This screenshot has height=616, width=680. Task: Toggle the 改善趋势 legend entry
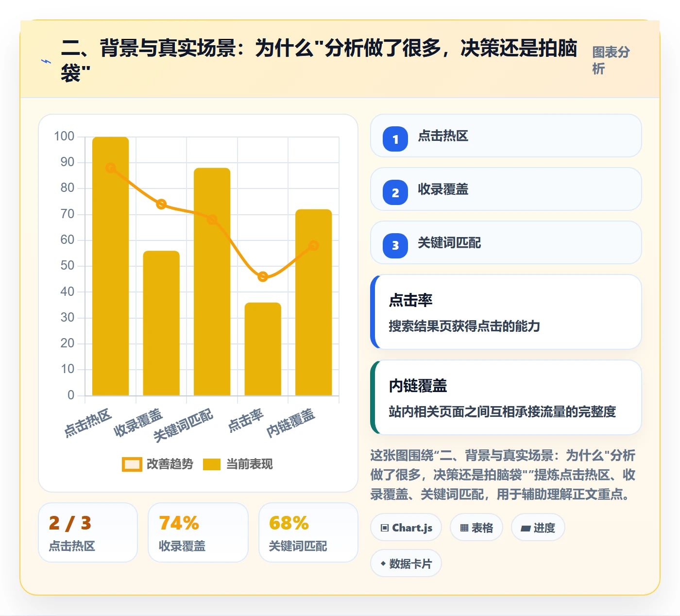[x=157, y=464]
